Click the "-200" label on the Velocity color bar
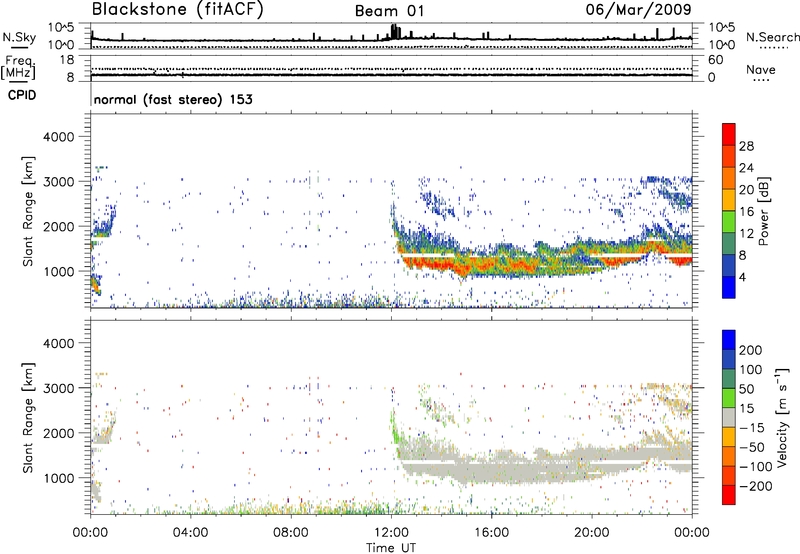This screenshot has height=554, width=800. pos(756,486)
